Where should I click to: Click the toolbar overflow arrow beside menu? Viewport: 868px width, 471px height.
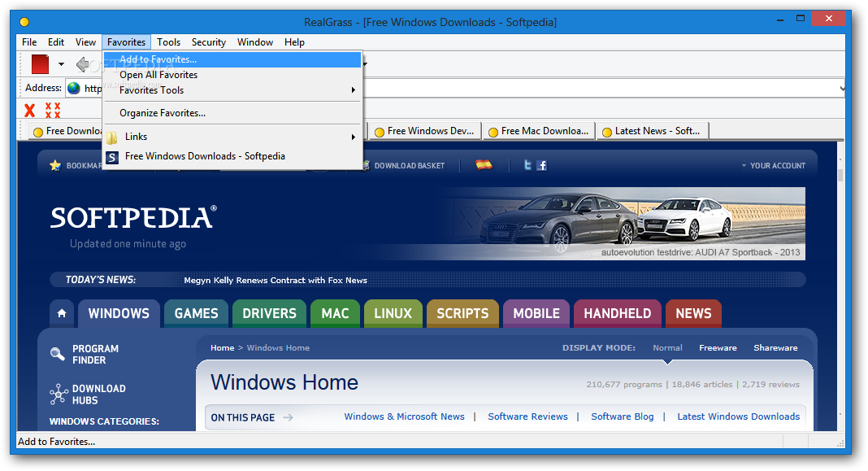(366, 64)
